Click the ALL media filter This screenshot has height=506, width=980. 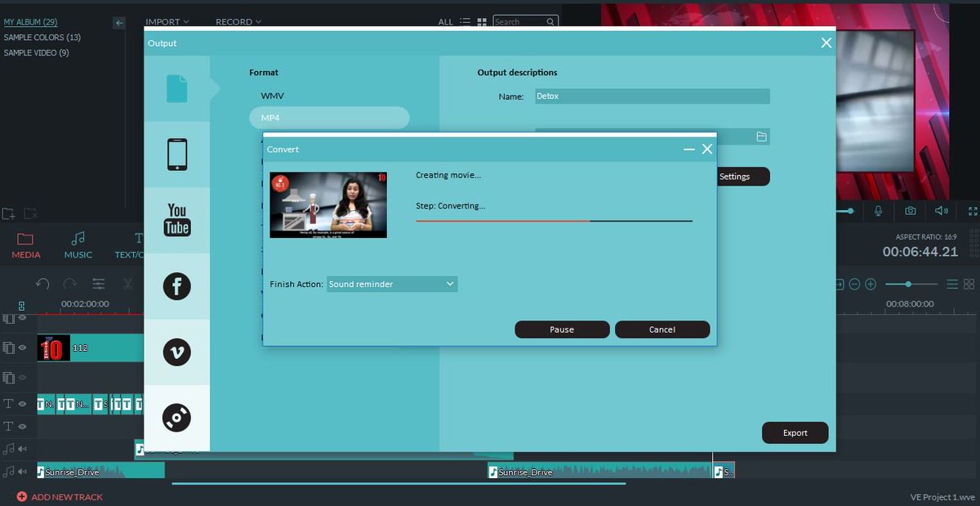[445, 22]
